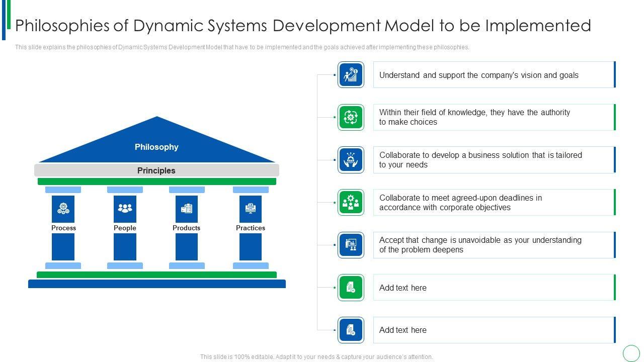Click the blue add-document icon at bottom
The image size is (644, 362).
click(351, 330)
